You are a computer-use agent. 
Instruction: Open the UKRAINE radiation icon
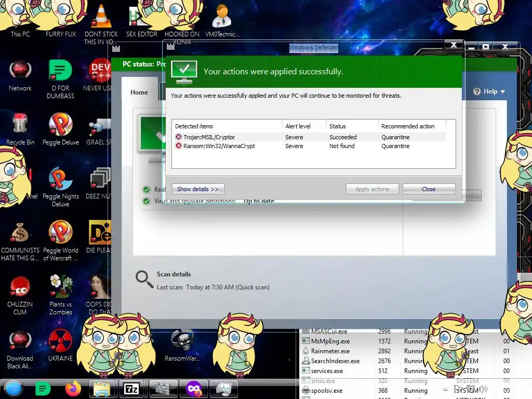pyautogui.click(x=60, y=345)
